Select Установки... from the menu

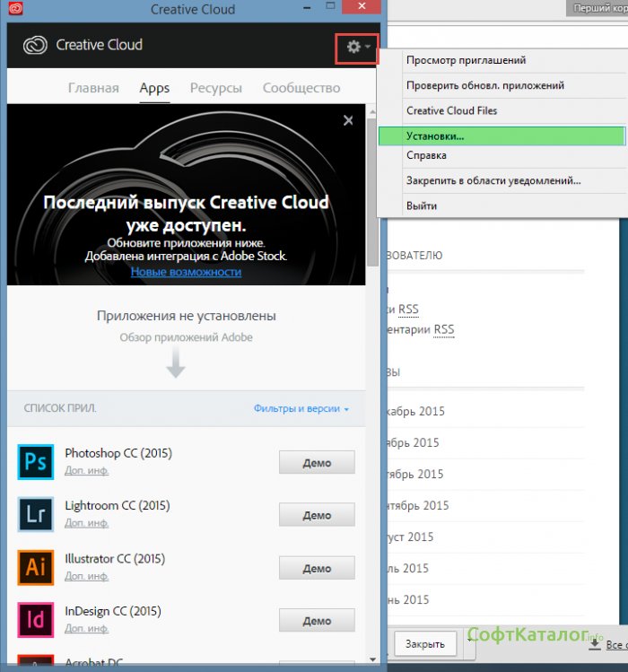435,136
